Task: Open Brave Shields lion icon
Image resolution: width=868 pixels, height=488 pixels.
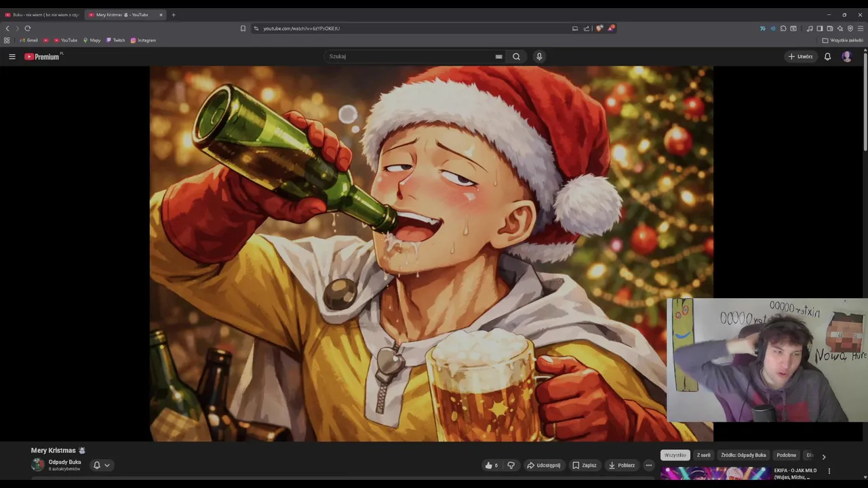Action: tap(599, 28)
